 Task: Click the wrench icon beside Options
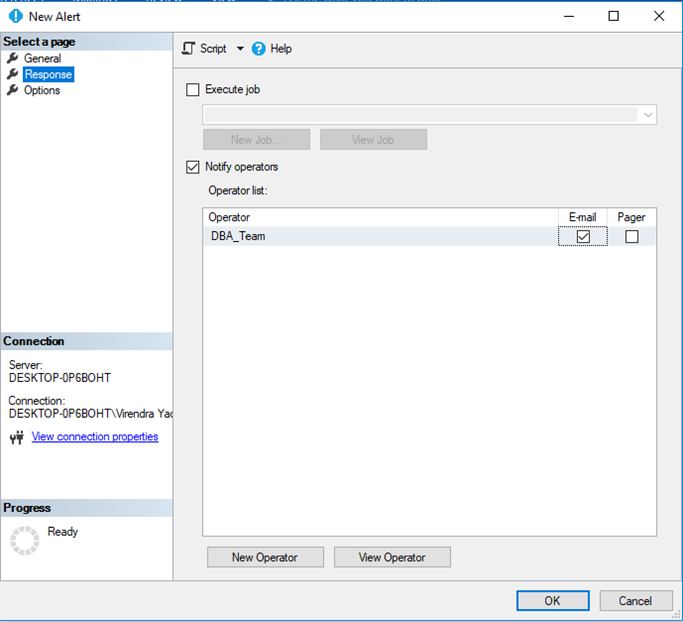tap(13, 90)
